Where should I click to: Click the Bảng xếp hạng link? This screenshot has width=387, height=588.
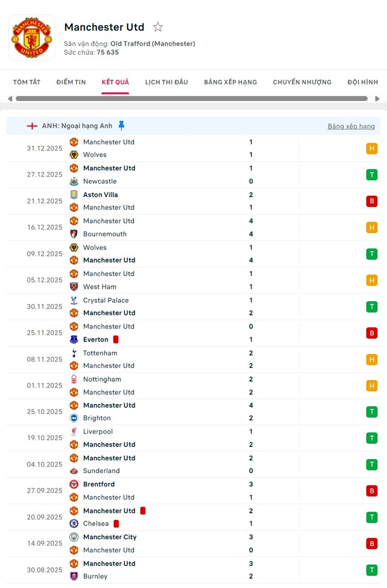(351, 126)
